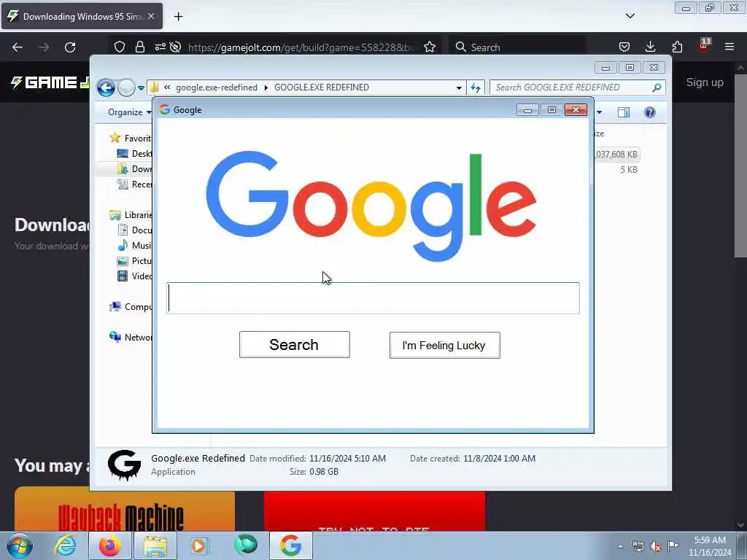
Task: Open Explorer recent locations dropdown arrow
Action: (141, 88)
